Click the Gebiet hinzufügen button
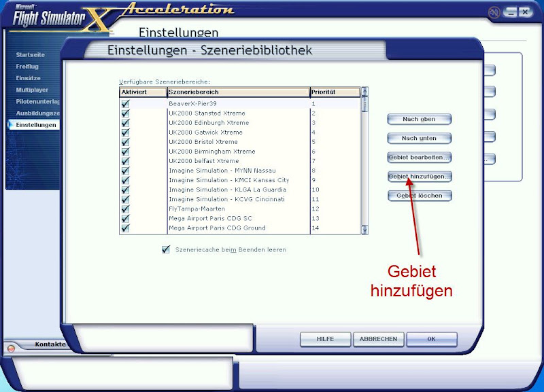This screenshot has width=544, height=392. pyautogui.click(x=418, y=177)
